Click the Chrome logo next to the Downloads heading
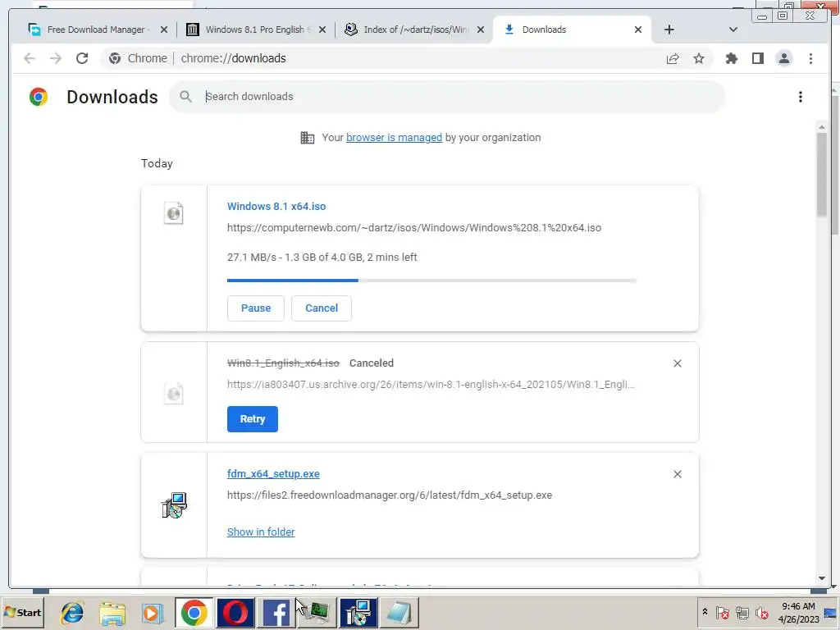This screenshot has width=840, height=630. [39, 97]
